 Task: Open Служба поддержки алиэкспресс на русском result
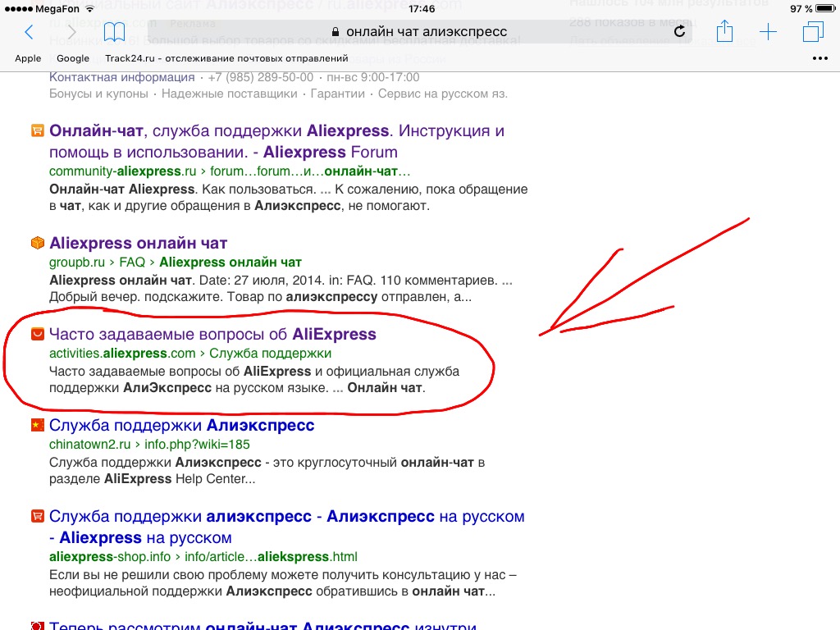coord(286,527)
